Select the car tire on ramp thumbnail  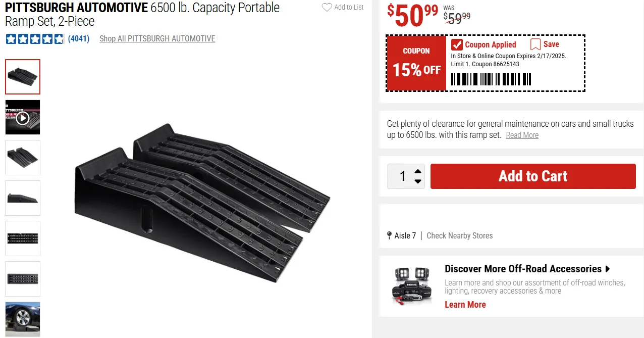click(x=23, y=319)
